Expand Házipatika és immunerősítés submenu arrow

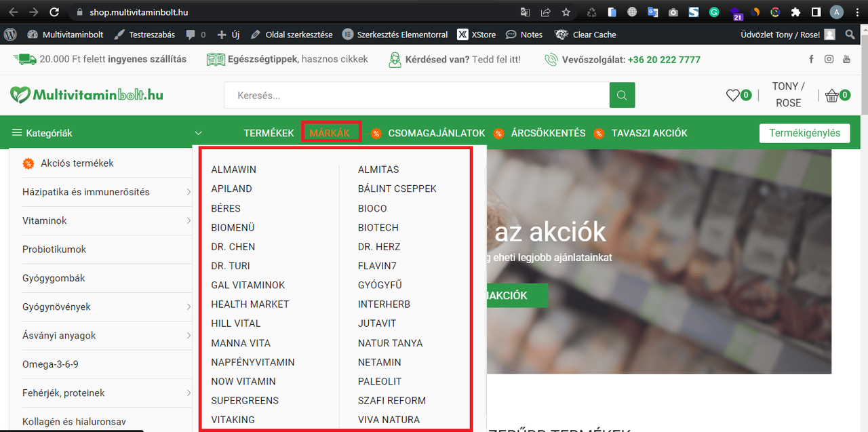click(x=189, y=192)
